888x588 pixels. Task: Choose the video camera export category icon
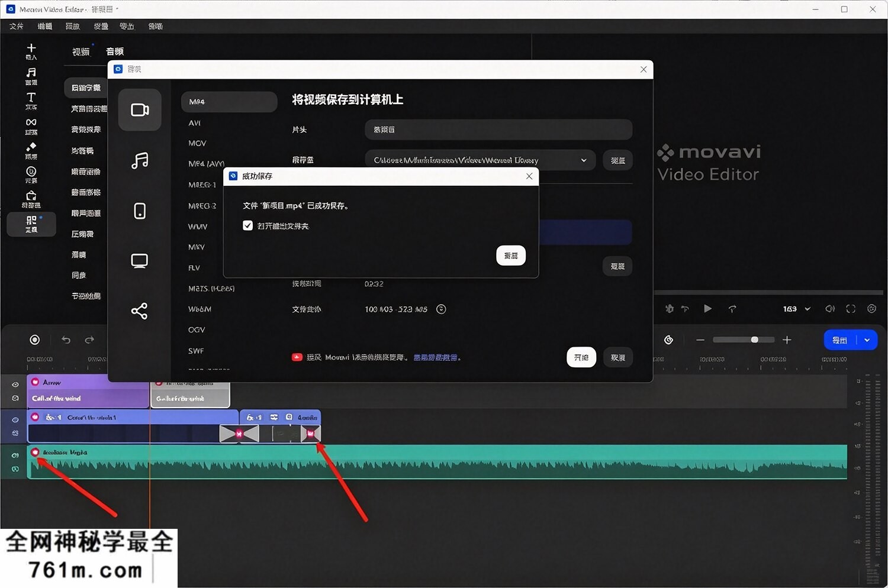[x=140, y=110]
